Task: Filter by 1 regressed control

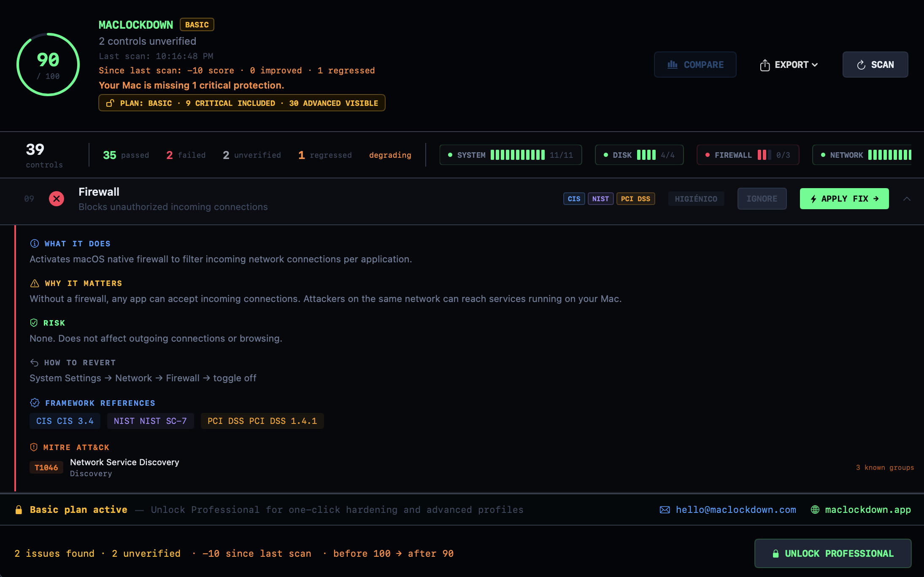Action: coord(325,155)
